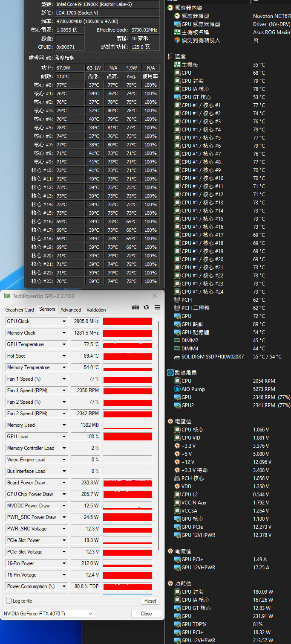The width and height of the screenshot is (291, 644).
Task: Click the 2805.0 MHz GPU Clock value field
Action: click(85, 321)
